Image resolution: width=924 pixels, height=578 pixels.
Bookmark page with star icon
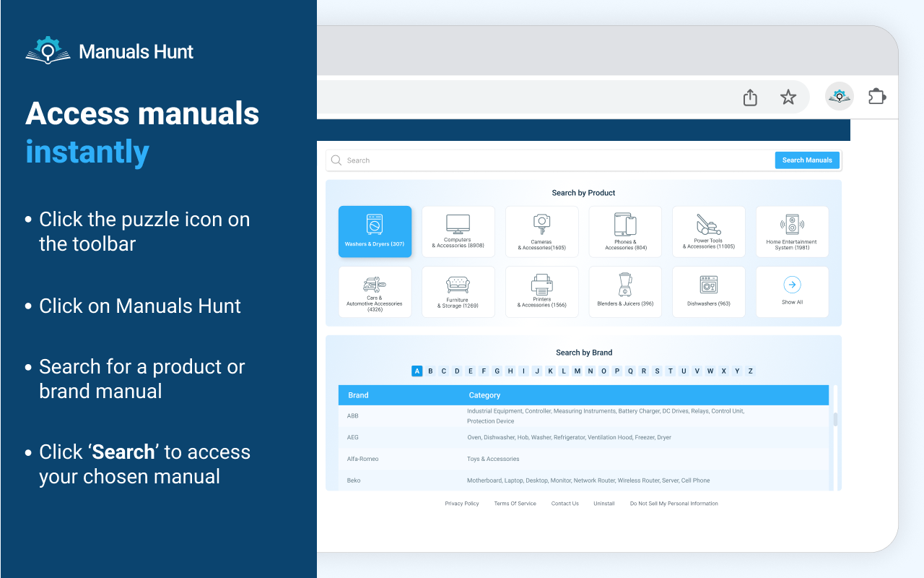(x=788, y=97)
